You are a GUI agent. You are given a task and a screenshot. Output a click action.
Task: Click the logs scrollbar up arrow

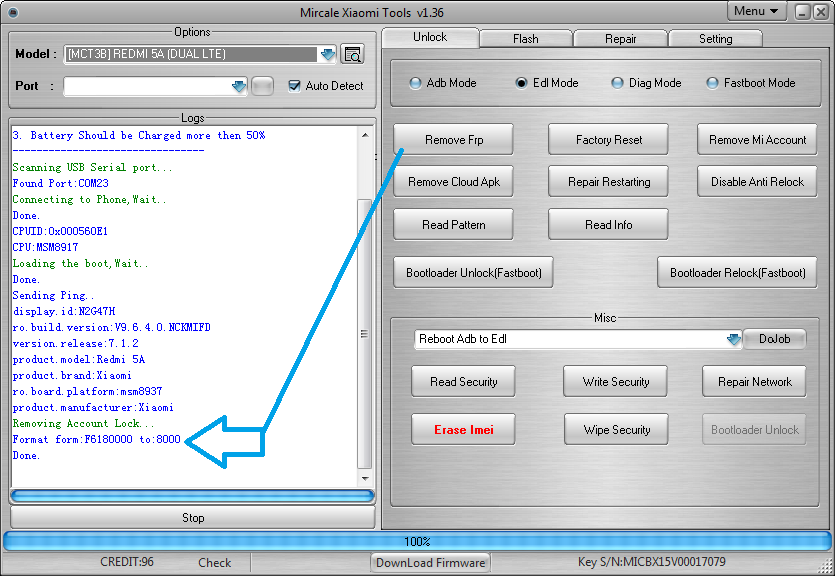(365, 135)
